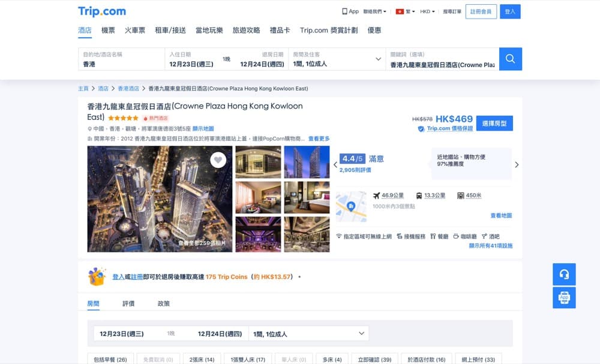Click check-out date 12月24日 in search bar
The image size is (600, 364).
(x=262, y=64)
